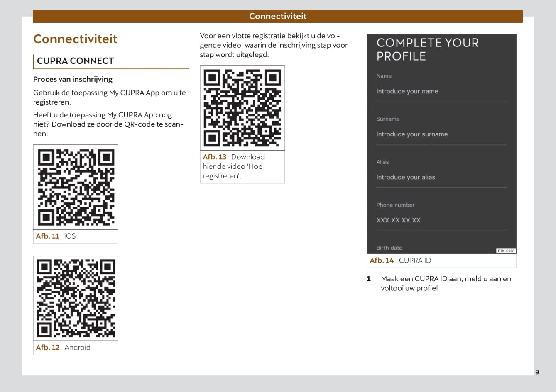This screenshot has width=556, height=392.
Task: Click page number 9
Action: coord(537,372)
